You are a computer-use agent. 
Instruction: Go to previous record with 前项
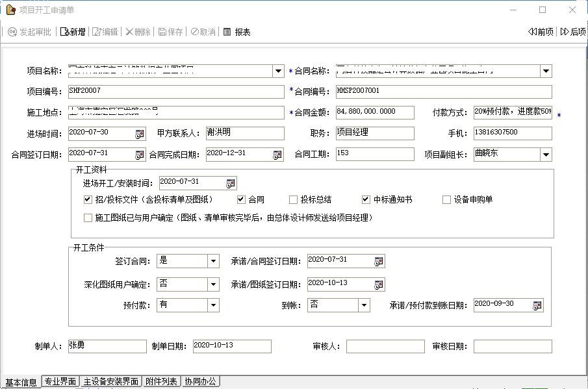click(x=541, y=32)
